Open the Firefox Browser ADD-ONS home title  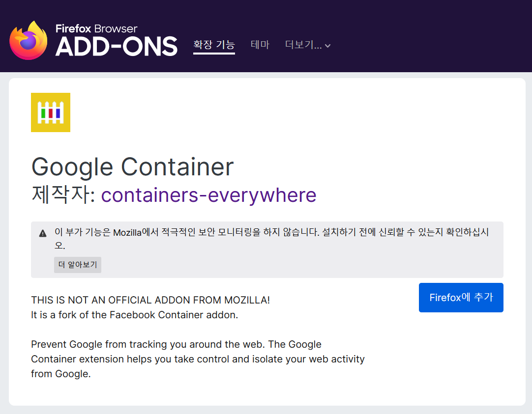point(117,40)
